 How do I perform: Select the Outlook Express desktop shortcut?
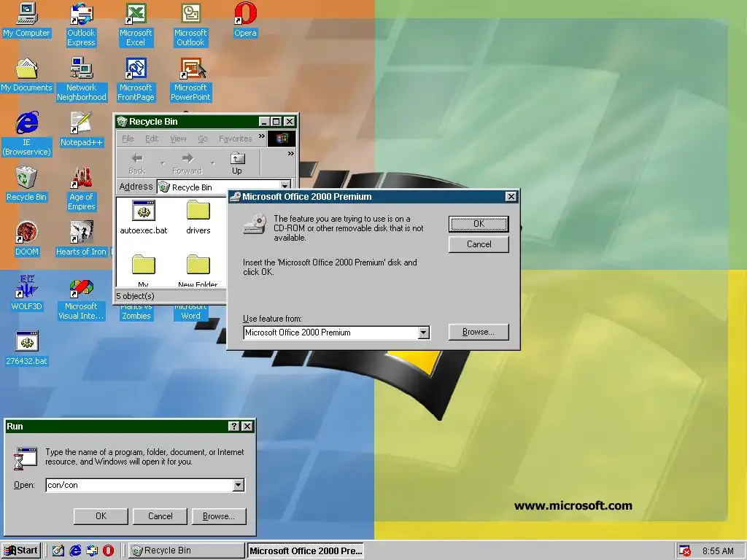point(81,25)
